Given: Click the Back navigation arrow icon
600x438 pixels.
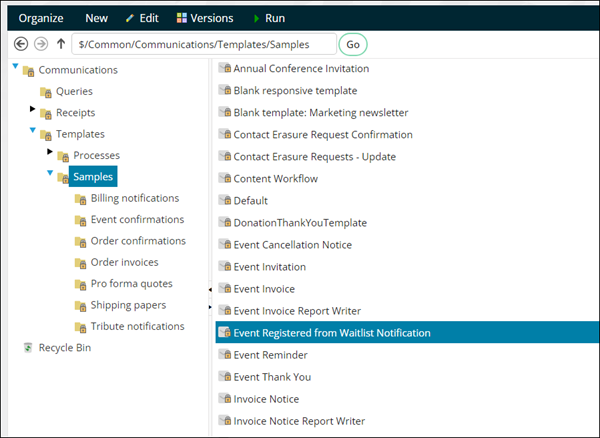Looking at the screenshot, I should point(21,44).
